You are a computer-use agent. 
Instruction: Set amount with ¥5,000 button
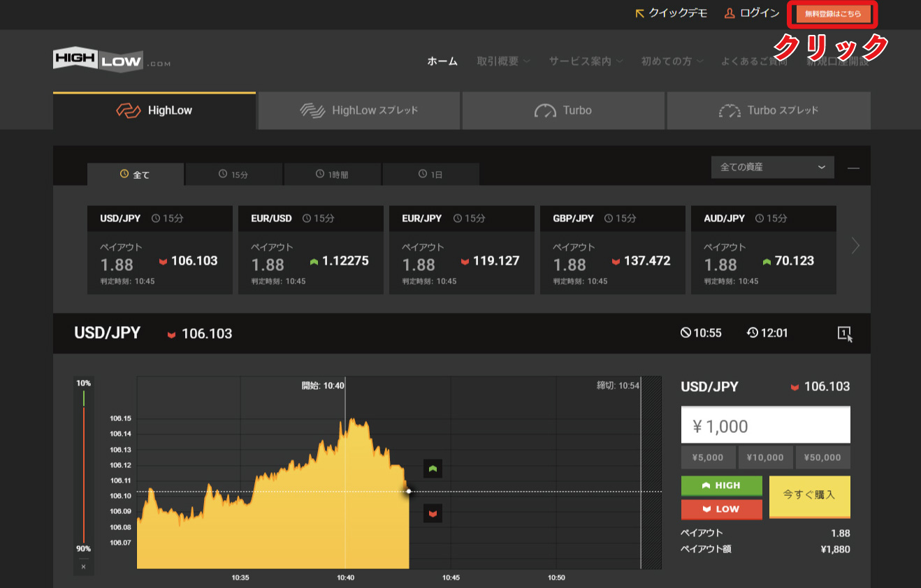[x=708, y=457]
